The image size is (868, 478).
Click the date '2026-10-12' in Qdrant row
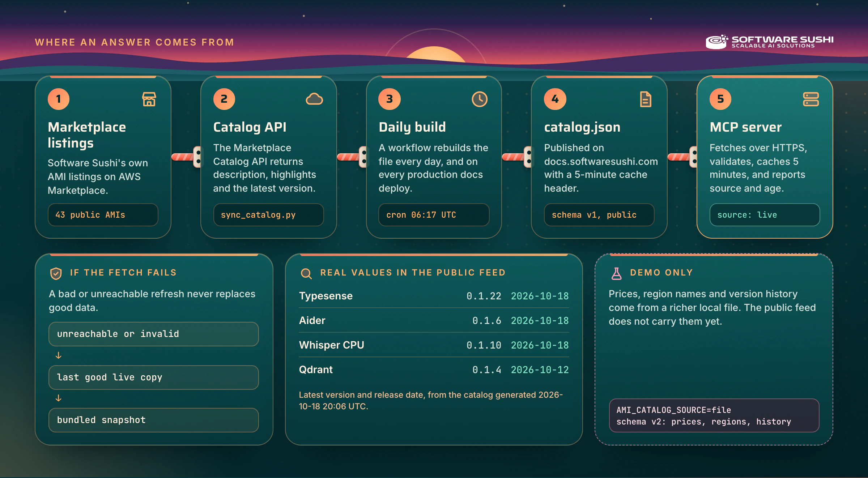pyautogui.click(x=540, y=370)
